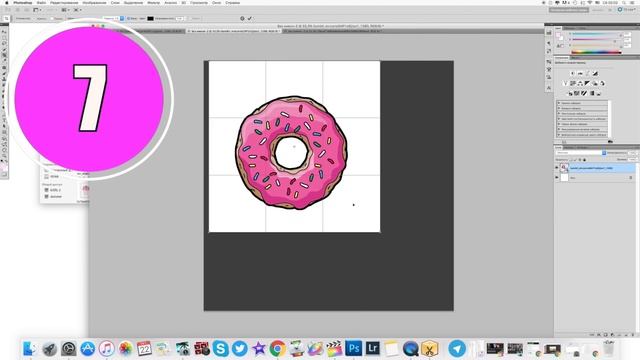Add a Curves adjustment

[x=588, y=73]
